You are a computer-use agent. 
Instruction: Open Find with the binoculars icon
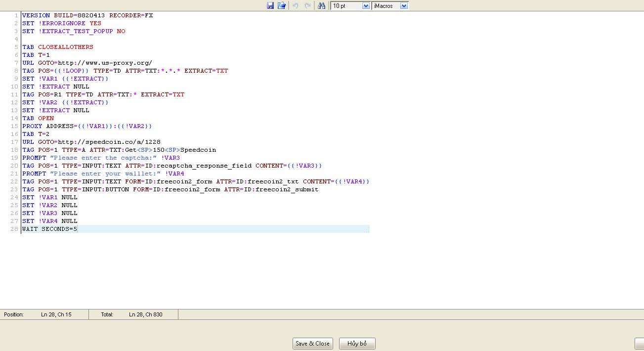[321, 5]
